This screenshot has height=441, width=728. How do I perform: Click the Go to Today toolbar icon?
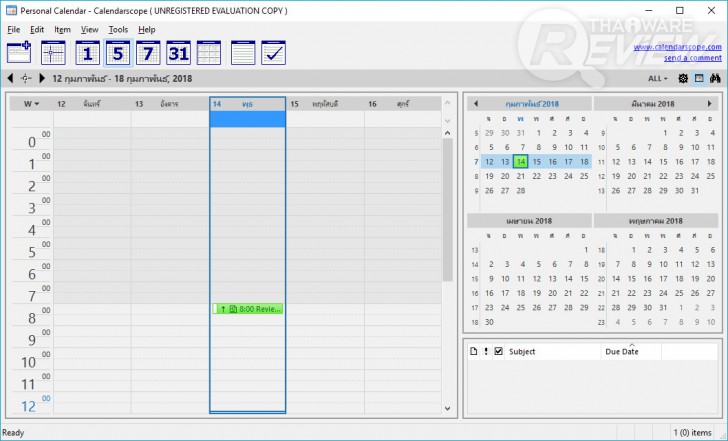53,52
